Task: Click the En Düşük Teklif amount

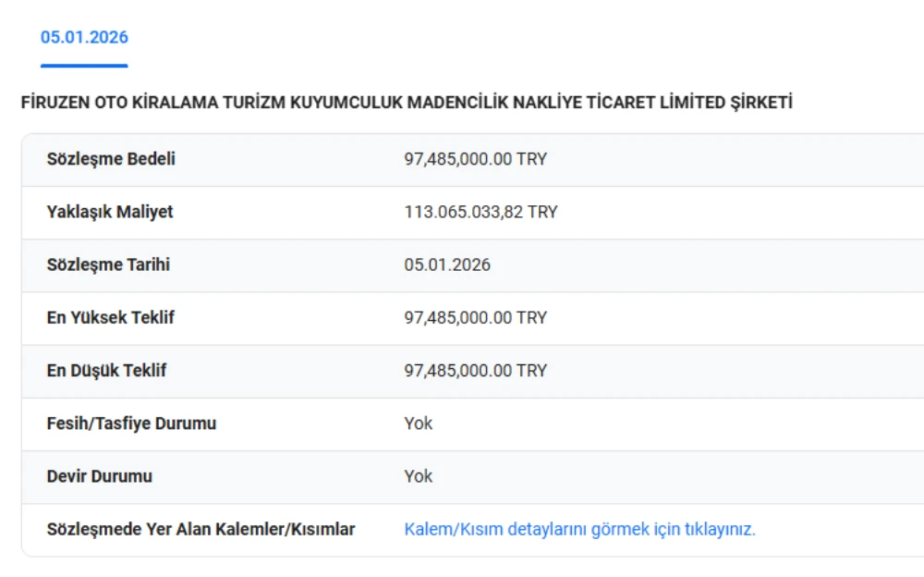Action: pyautogui.click(x=475, y=371)
